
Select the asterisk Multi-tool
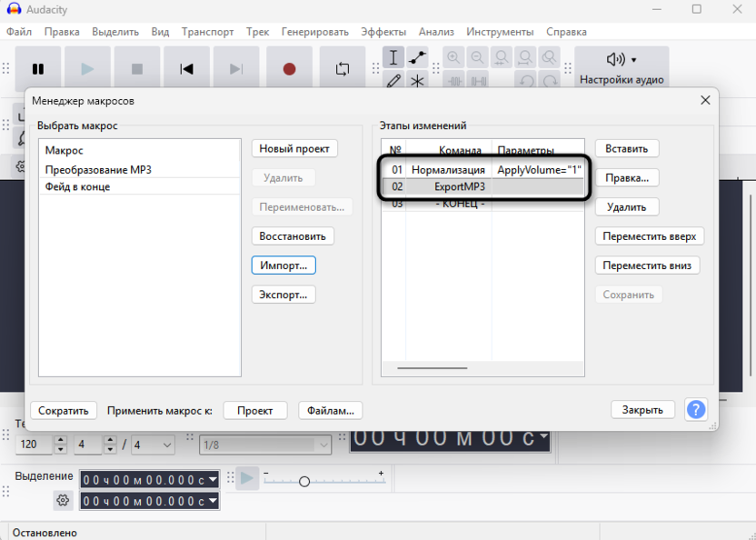[x=417, y=81]
